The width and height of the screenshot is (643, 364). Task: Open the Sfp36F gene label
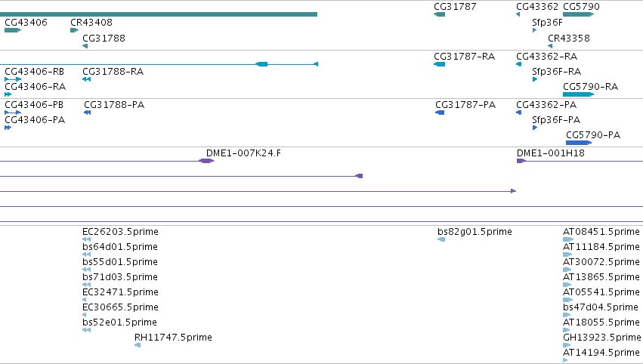pos(547,22)
